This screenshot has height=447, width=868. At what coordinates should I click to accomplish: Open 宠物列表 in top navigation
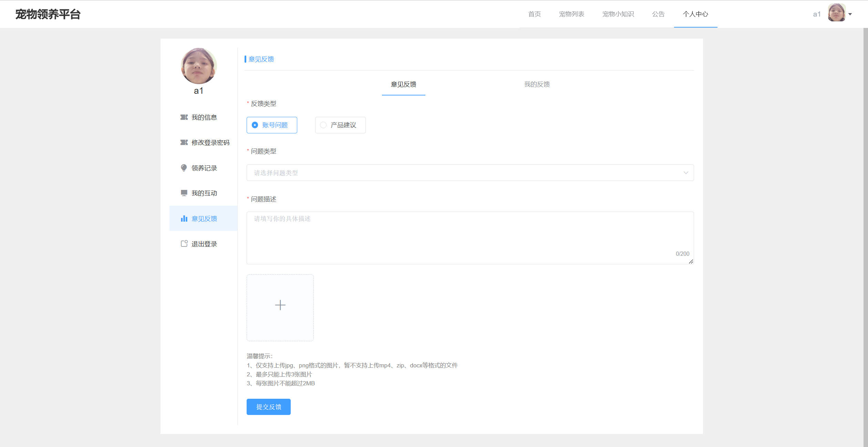pos(571,14)
